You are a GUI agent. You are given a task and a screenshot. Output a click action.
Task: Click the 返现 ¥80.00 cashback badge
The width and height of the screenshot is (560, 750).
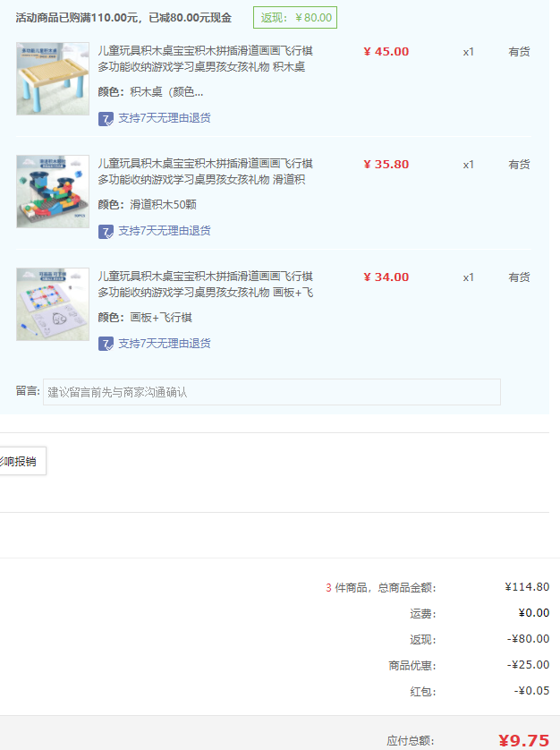point(296,17)
